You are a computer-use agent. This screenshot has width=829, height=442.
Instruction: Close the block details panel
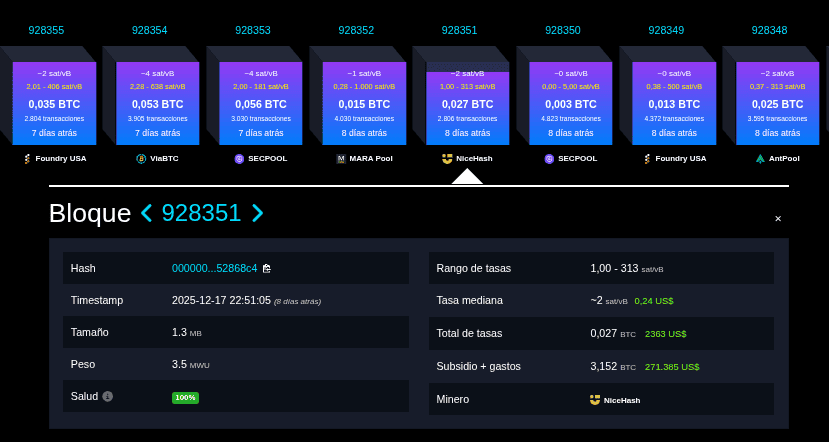pyautogui.click(x=778, y=219)
